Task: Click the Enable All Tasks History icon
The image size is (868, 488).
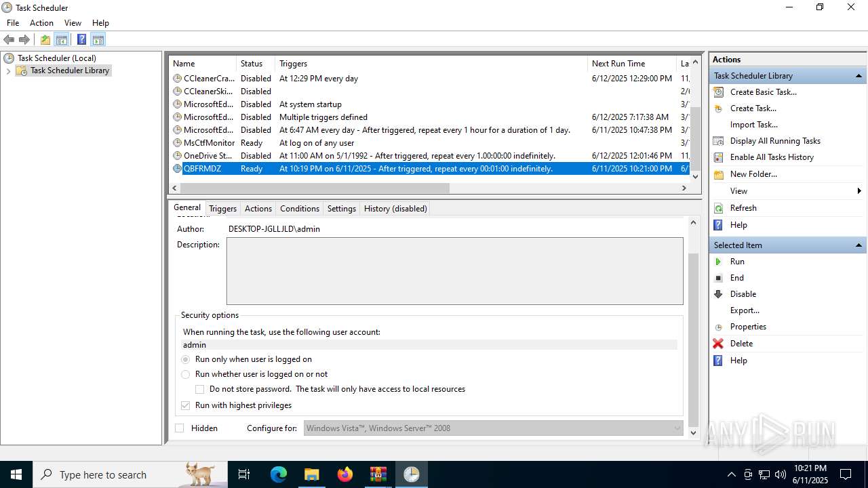Action: coord(719,157)
